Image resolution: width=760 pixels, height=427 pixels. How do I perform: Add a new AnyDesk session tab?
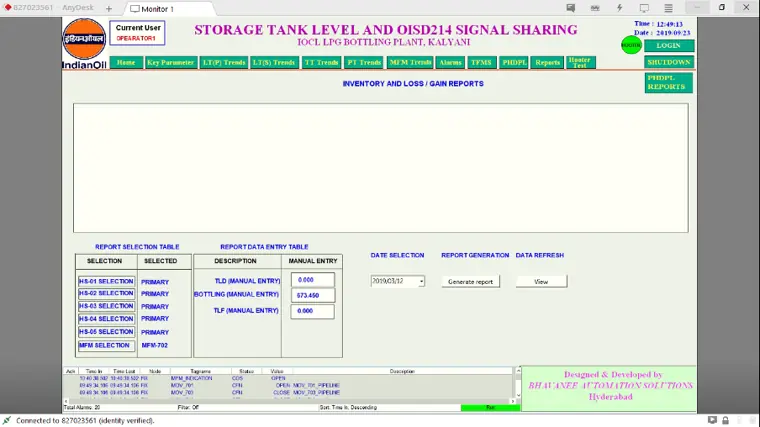click(x=109, y=8)
